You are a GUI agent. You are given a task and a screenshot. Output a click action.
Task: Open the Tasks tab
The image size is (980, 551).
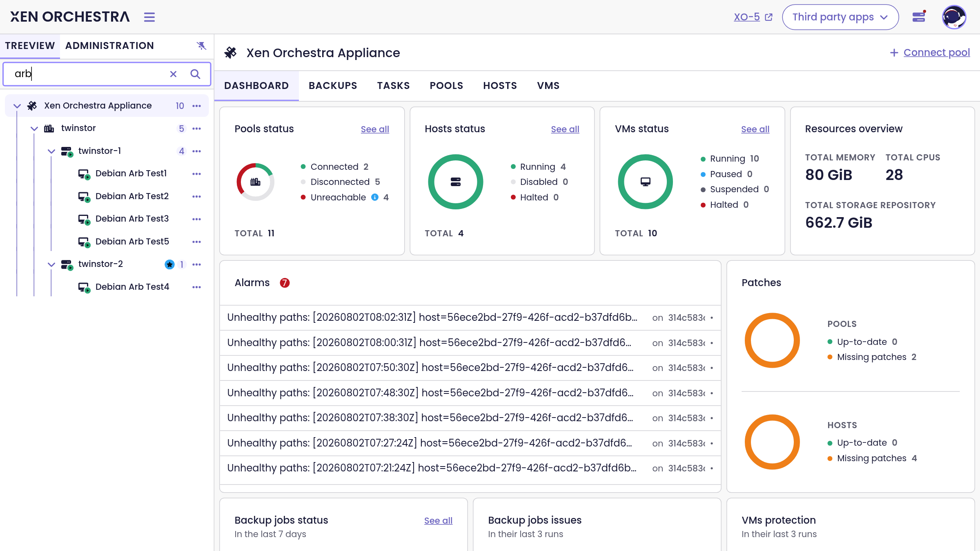click(393, 86)
